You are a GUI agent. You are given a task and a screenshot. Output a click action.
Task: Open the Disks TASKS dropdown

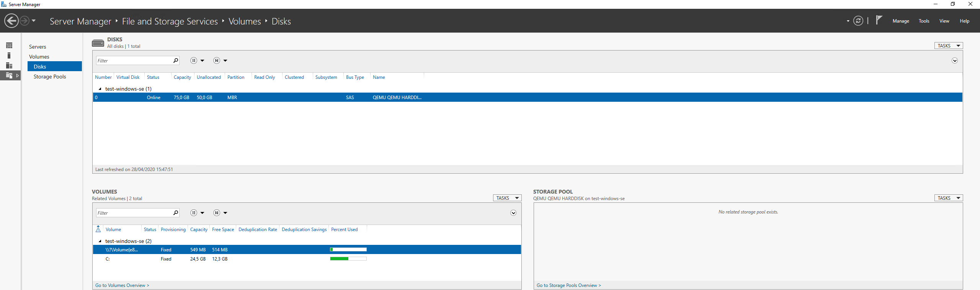949,46
